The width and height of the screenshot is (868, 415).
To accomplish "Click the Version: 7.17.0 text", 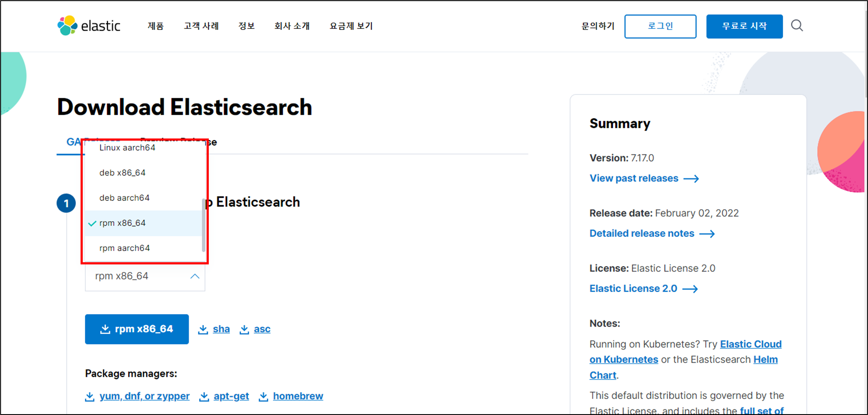I will point(622,158).
